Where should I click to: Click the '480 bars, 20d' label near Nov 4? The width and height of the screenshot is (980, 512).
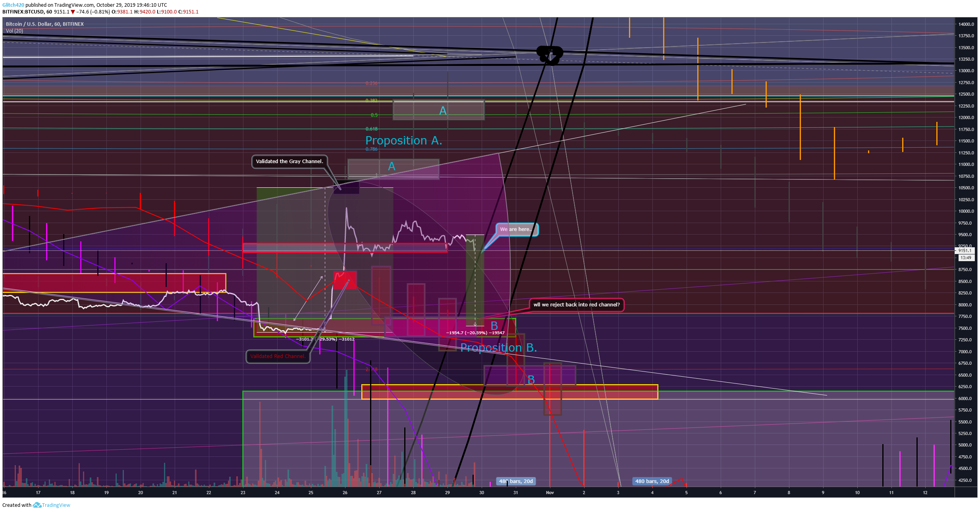(652, 481)
